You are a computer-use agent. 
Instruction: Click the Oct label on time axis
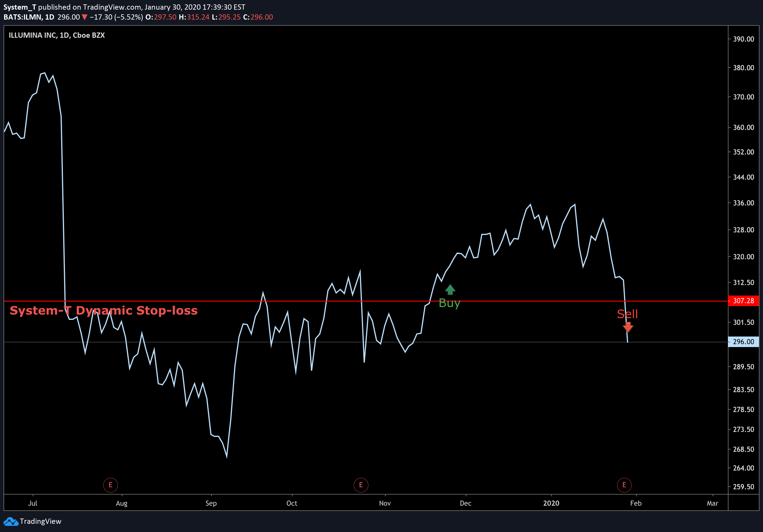(292, 503)
